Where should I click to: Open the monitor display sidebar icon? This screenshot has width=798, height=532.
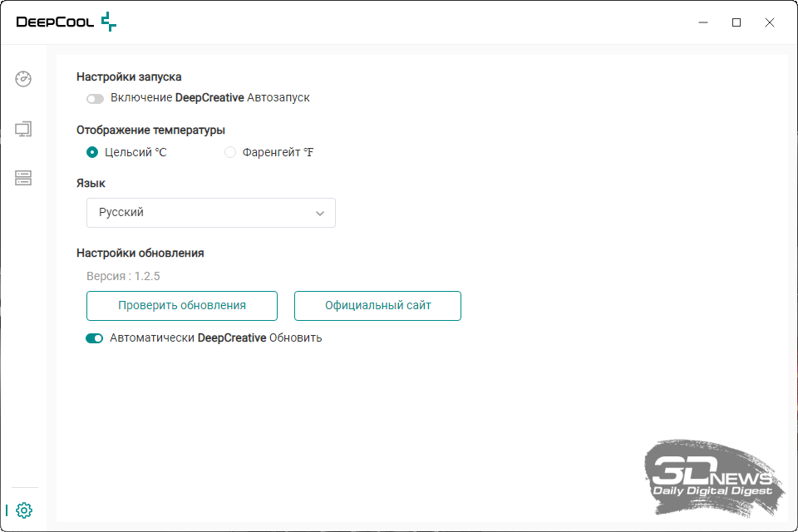point(23,129)
